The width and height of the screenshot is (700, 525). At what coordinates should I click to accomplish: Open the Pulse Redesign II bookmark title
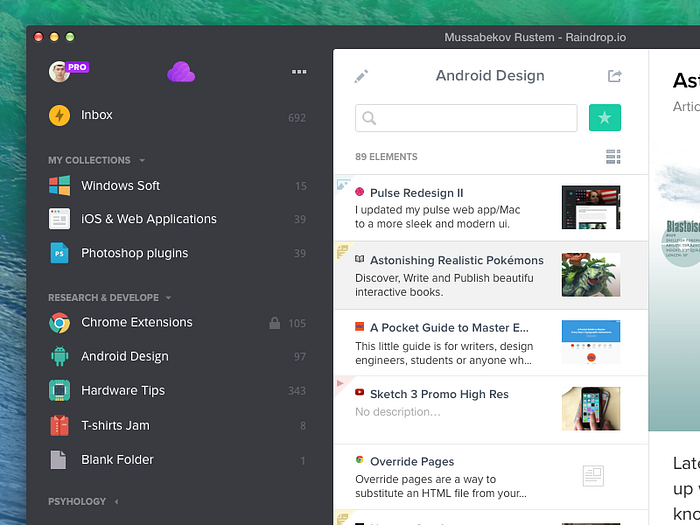pos(417,193)
